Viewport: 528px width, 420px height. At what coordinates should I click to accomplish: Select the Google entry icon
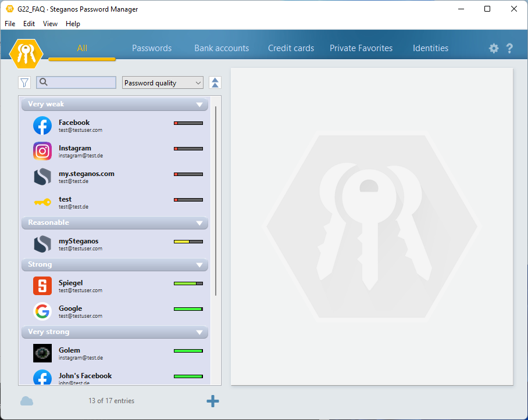click(42, 311)
